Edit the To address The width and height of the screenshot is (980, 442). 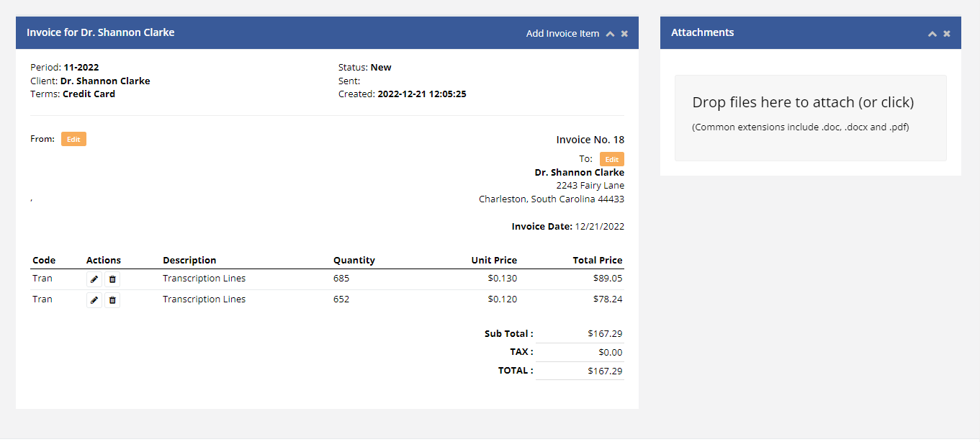(612, 159)
